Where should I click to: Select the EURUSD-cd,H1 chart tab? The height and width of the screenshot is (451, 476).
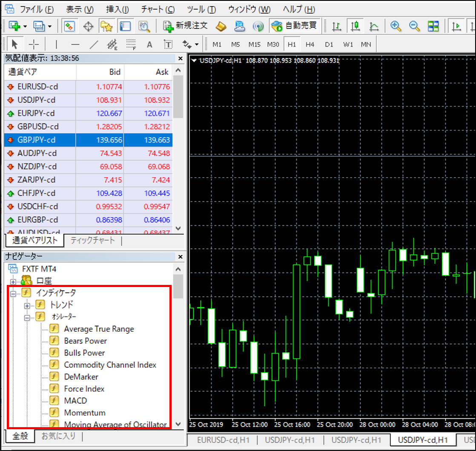tap(223, 440)
